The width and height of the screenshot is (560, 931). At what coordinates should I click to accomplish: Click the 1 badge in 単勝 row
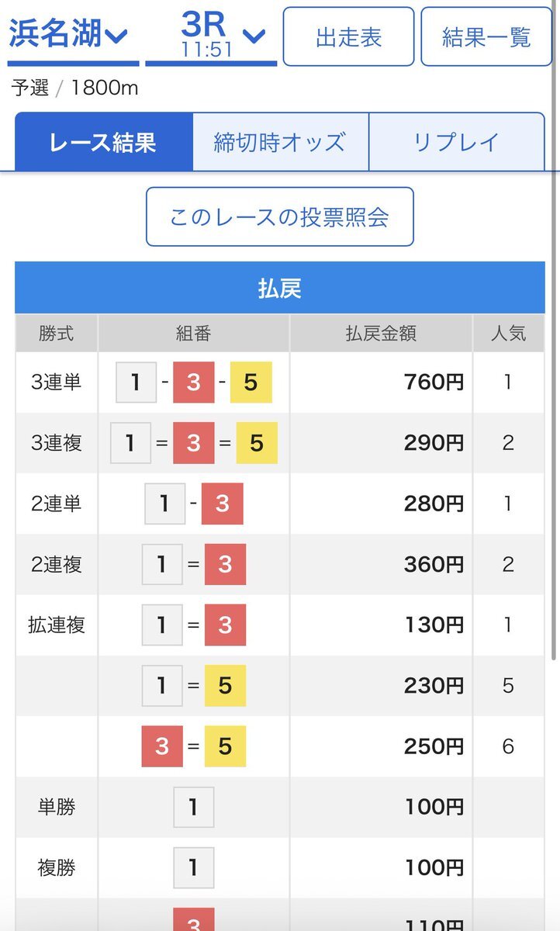[193, 807]
